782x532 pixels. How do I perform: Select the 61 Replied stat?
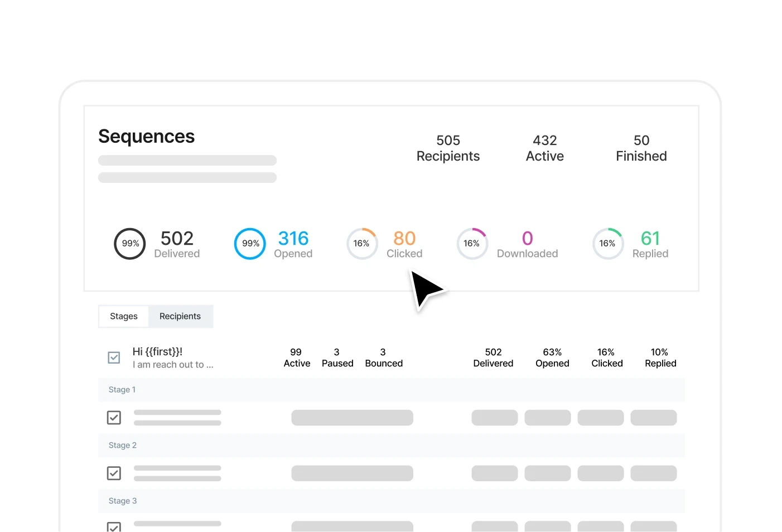[650, 245]
